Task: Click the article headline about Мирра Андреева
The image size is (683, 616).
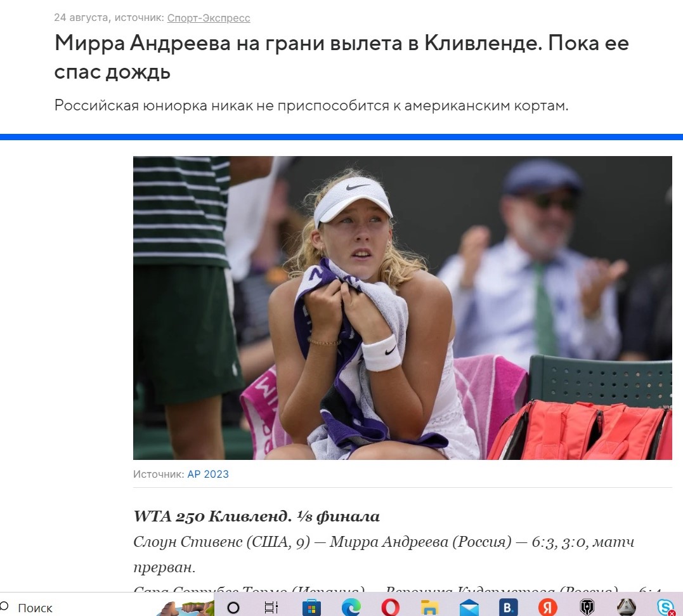Action: 341,57
